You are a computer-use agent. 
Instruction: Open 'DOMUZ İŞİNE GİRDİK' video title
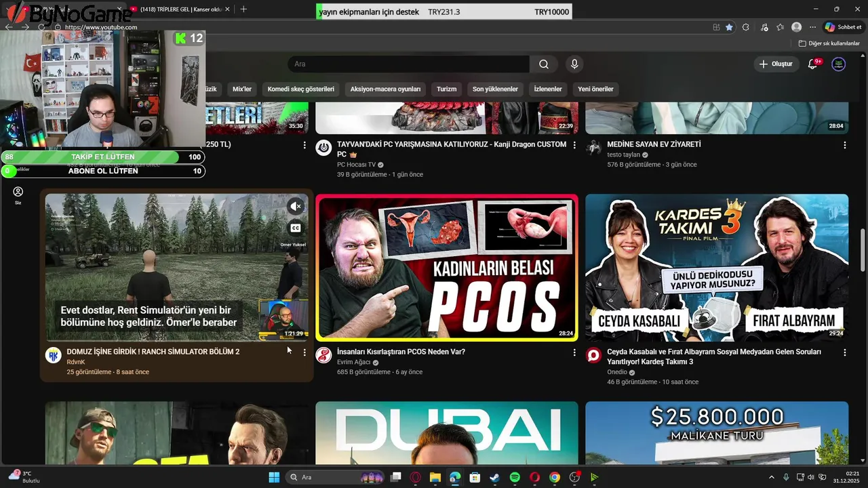coord(153,352)
